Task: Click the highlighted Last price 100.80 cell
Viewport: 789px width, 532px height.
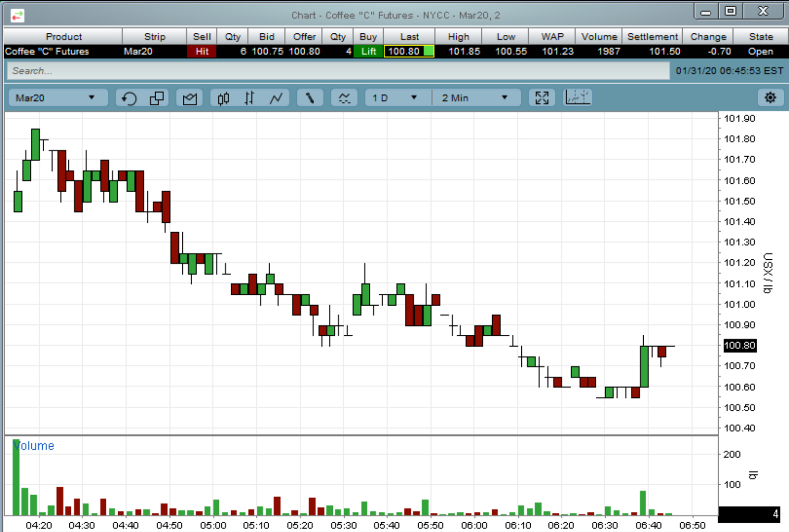Action: pyautogui.click(x=409, y=51)
